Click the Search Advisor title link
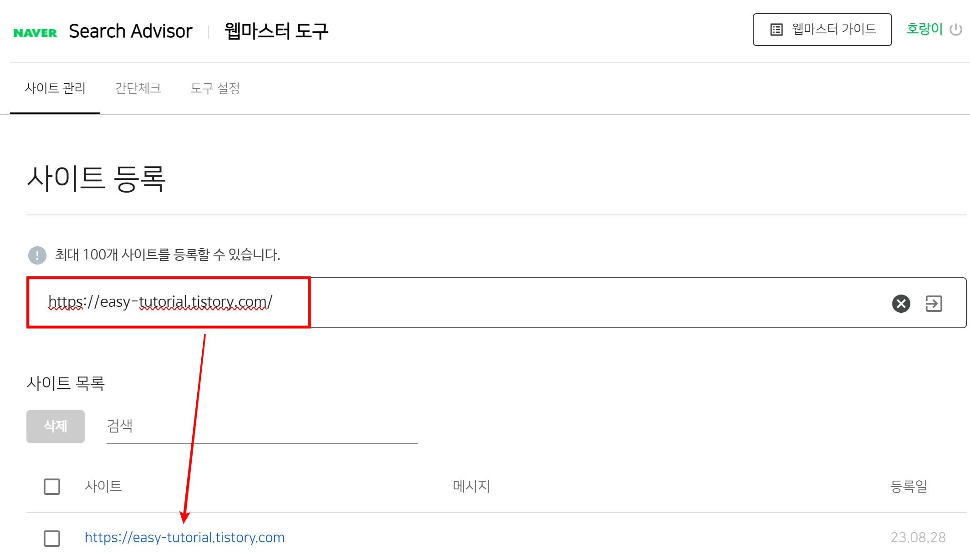This screenshot has height=560, width=970. 130,31
